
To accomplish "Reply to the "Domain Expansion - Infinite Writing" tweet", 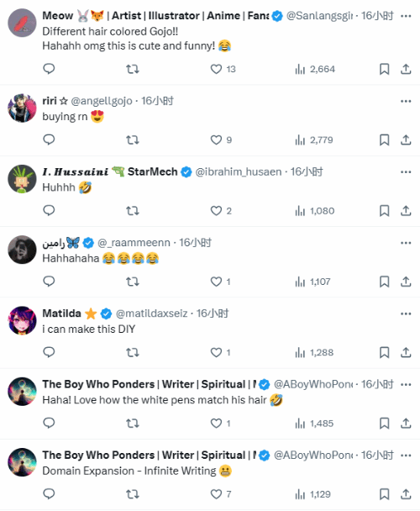I will pyautogui.click(x=49, y=493).
